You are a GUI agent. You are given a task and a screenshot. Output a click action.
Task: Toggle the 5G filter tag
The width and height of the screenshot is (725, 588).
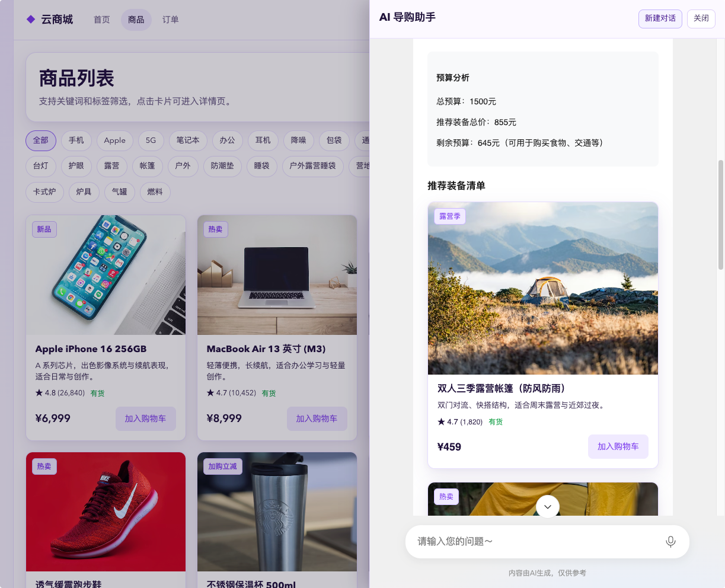(151, 140)
